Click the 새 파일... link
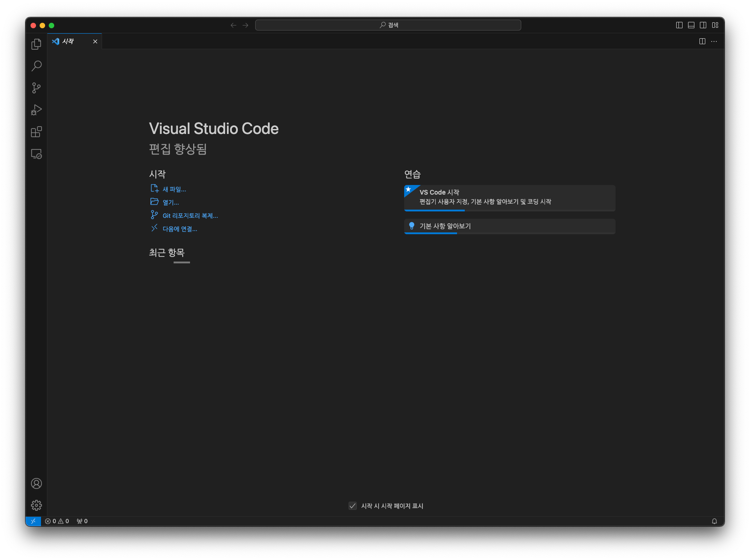This screenshot has width=750, height=560. tap(175, 189)
